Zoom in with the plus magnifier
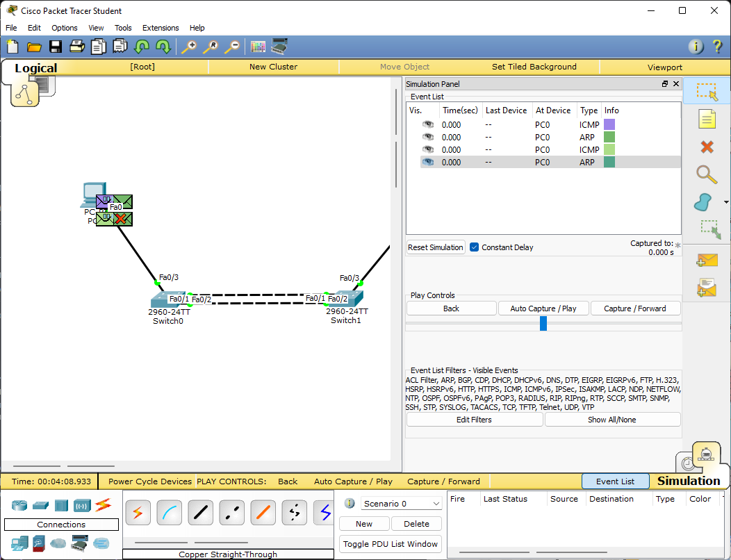This screenshot has height=560, width=731. pos(189,47)
